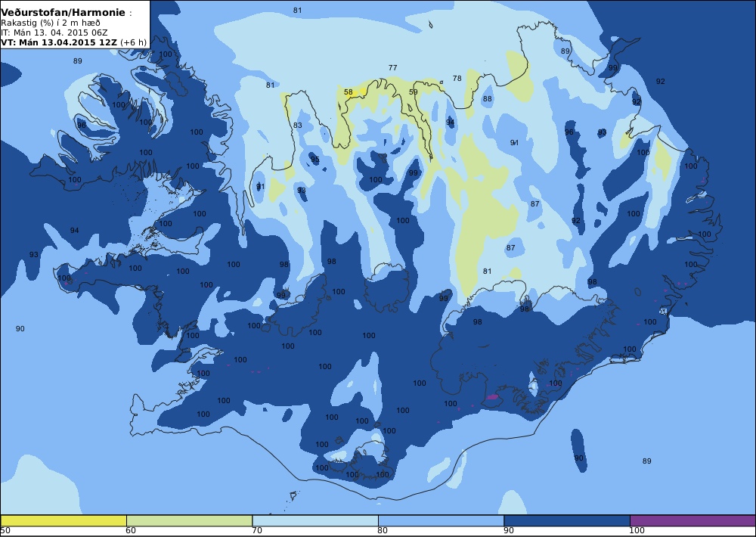
Task: Click the humidity value 77 on the map
Action: (x=392, y=68)
